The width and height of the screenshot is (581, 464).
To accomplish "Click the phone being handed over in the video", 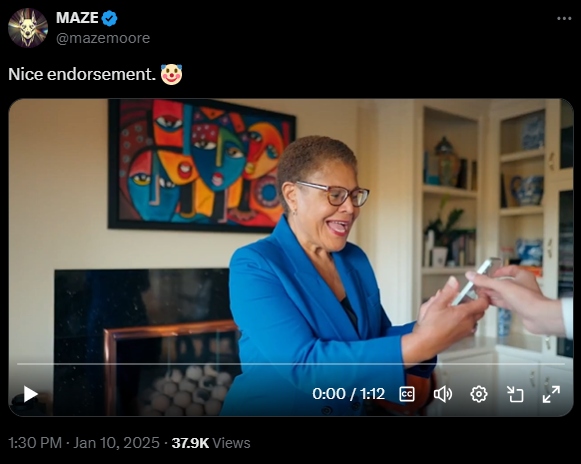I will 476,281.
